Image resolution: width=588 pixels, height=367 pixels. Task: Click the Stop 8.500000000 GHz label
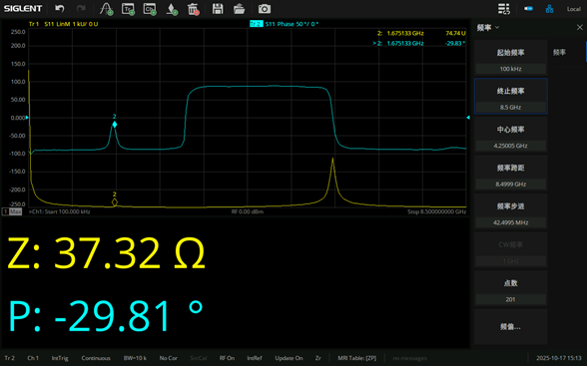pyautogui.click(x=437, y=212)
